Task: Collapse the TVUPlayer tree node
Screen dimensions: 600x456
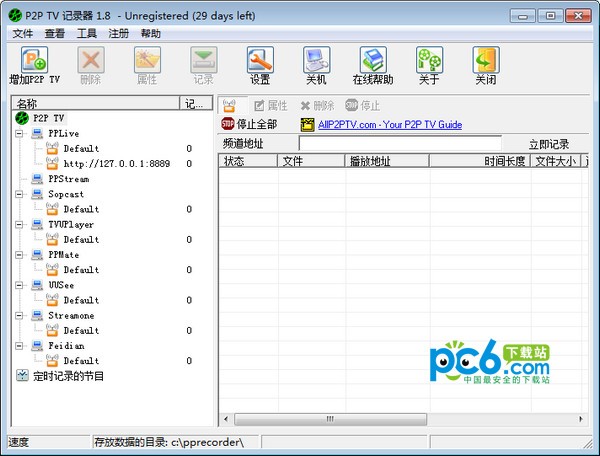Action: (x=19, y=224)
